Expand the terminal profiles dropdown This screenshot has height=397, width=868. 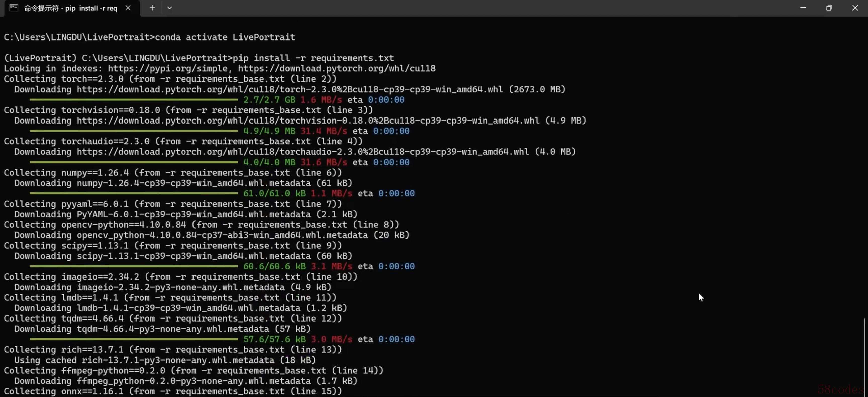[x=169, y=8]
